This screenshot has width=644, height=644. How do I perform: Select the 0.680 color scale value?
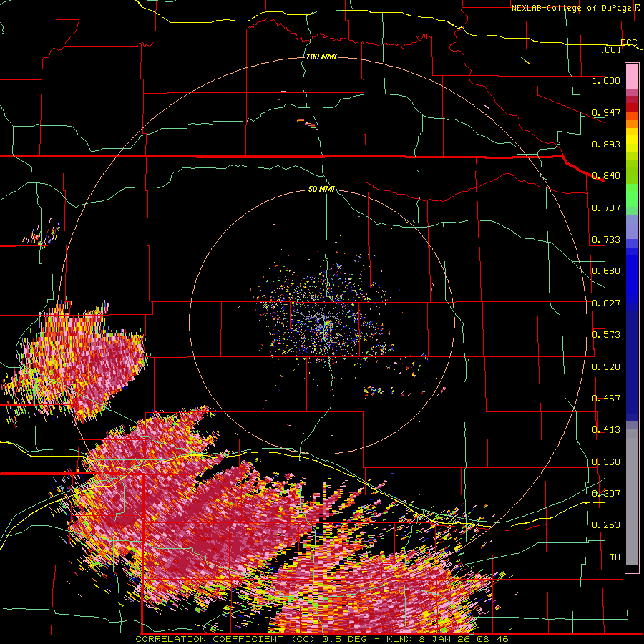pyautogui.click(x=606, y=271)
